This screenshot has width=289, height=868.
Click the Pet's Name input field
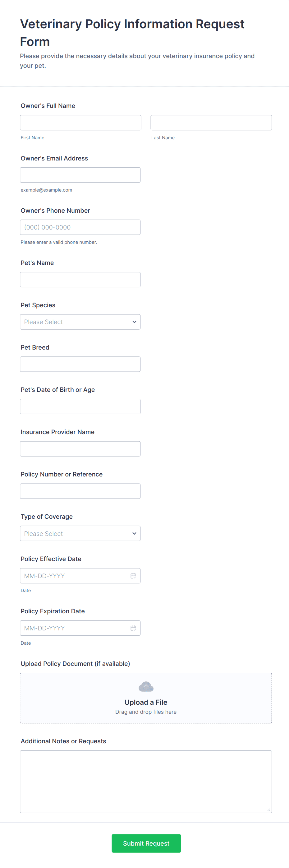(x=80, y=279)
